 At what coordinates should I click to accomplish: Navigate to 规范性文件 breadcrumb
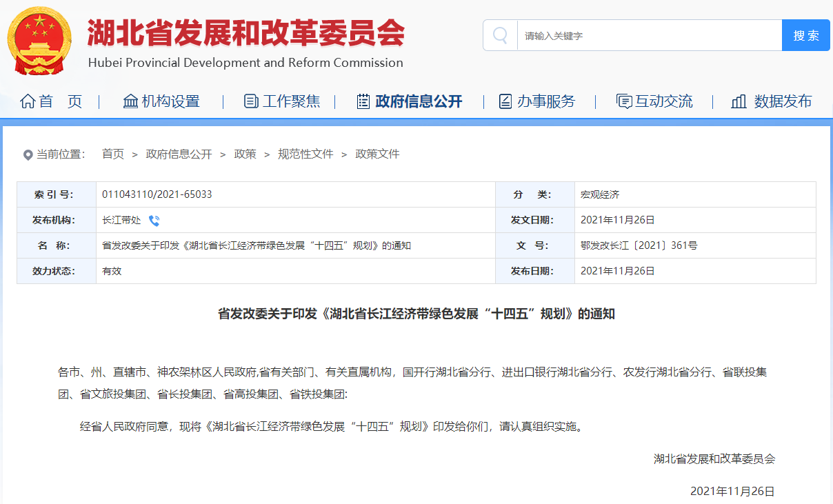coord(305,154)
